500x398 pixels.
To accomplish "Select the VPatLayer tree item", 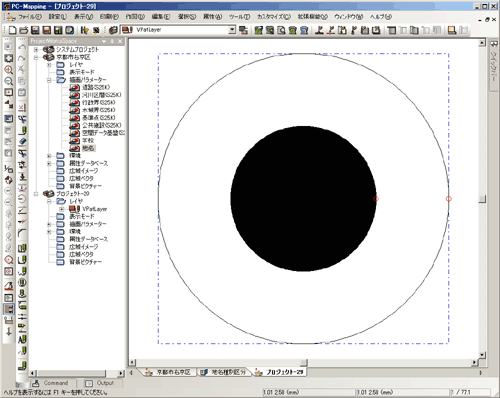I will 95,209.
